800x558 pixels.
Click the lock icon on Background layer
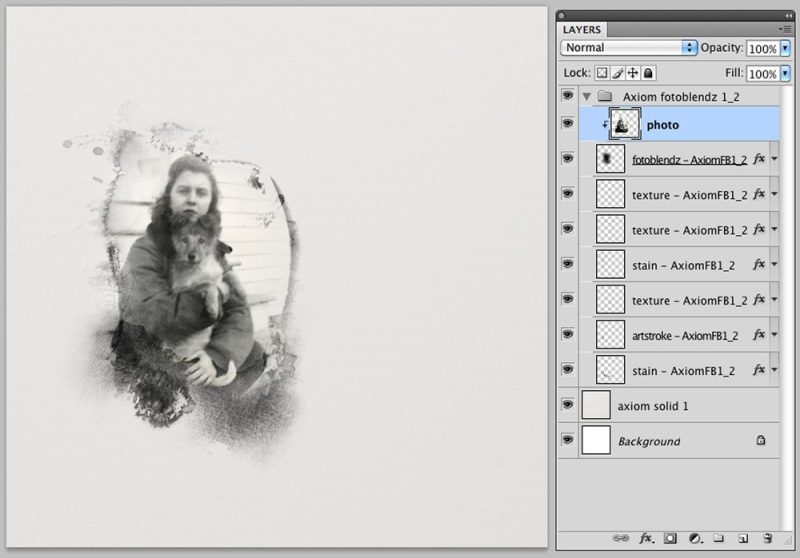tap(760, 440)
